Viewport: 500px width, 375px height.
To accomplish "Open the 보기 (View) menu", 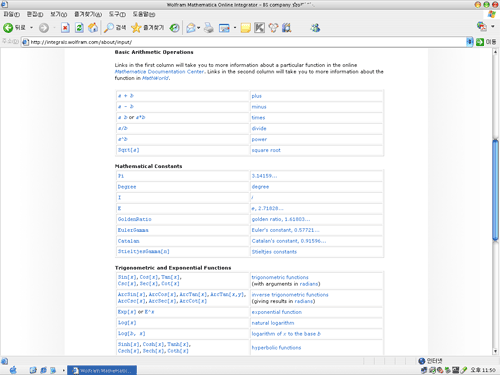I will pyautogui.click(x=59, y=14).
